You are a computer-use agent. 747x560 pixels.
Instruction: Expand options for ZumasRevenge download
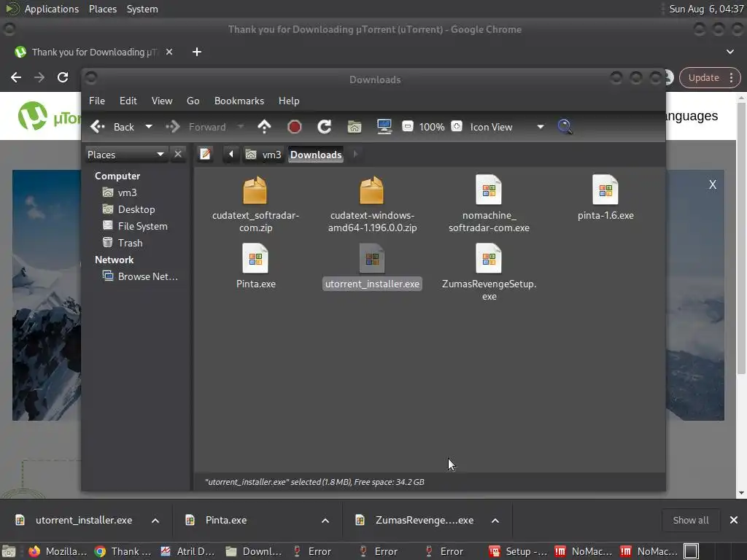click(495, 521)
